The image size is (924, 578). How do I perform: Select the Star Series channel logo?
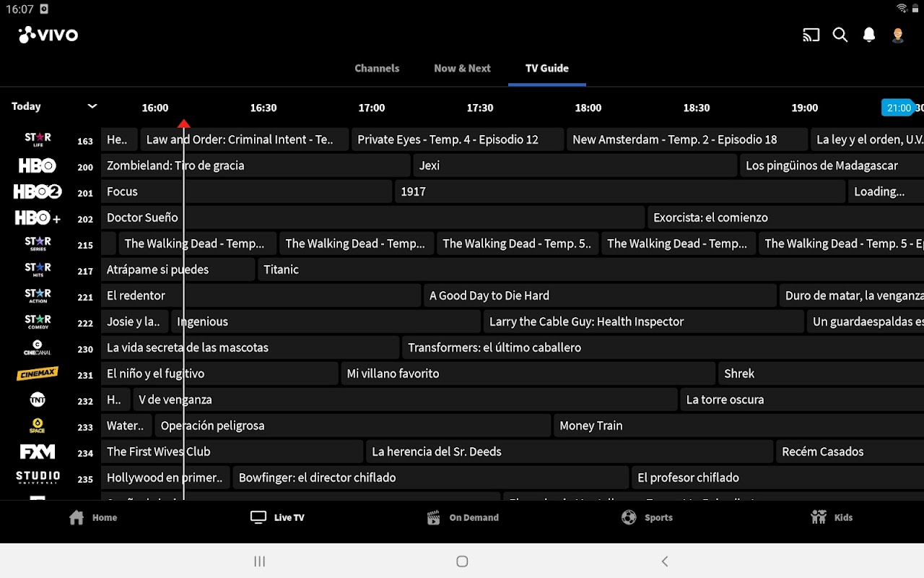(x=38, y=243)
